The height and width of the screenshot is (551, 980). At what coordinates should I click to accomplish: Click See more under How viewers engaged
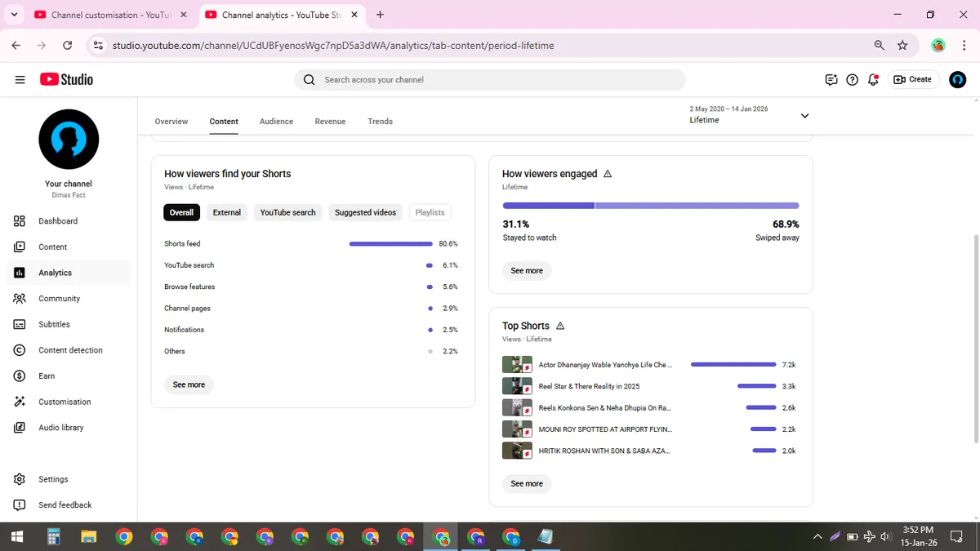[527, 270]
